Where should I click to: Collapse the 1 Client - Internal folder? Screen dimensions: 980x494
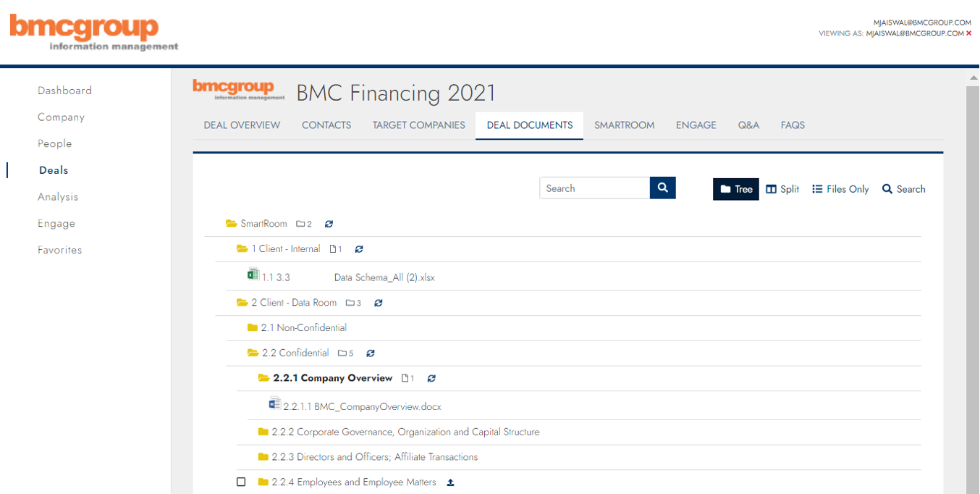tap(242, 249)
